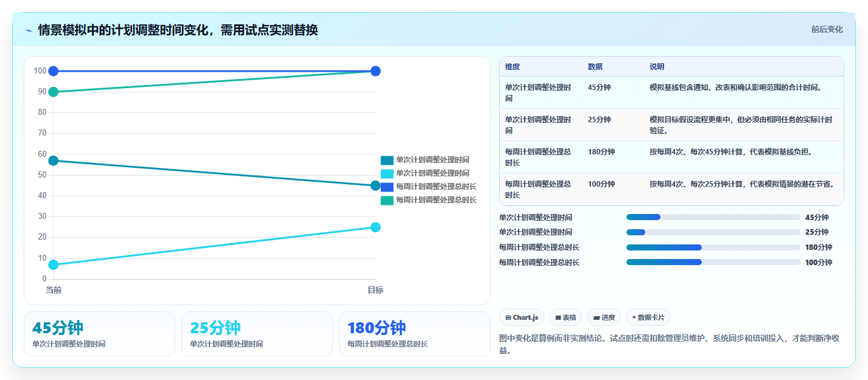Click the footnote starting 图中变化是算例

(x=670, y=344)
